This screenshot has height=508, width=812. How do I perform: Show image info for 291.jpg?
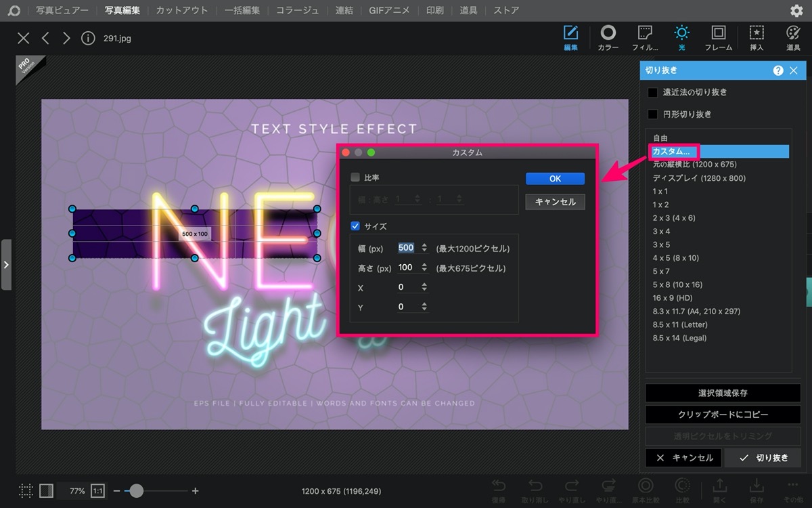(88, 39)
